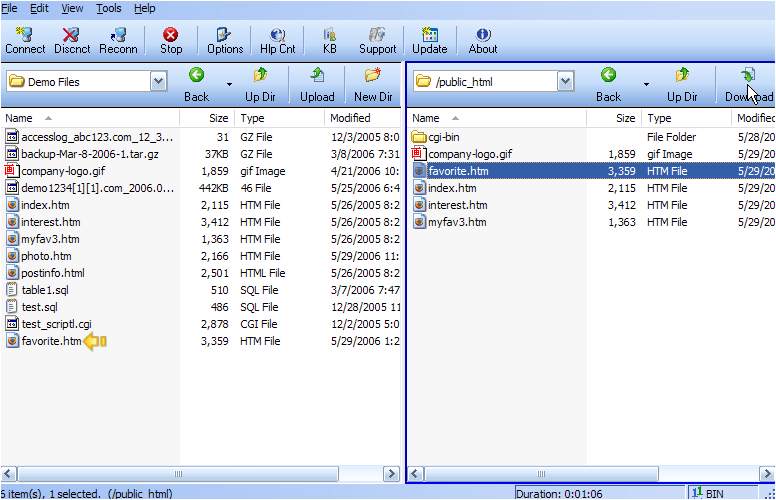
Task: Click the Reconn reconnect icon
Action: (118, 40)
